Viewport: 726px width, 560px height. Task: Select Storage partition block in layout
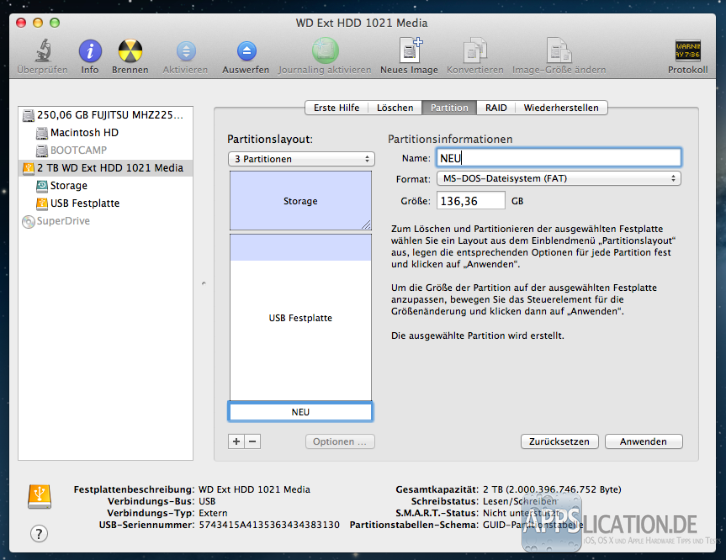point(300,201)
